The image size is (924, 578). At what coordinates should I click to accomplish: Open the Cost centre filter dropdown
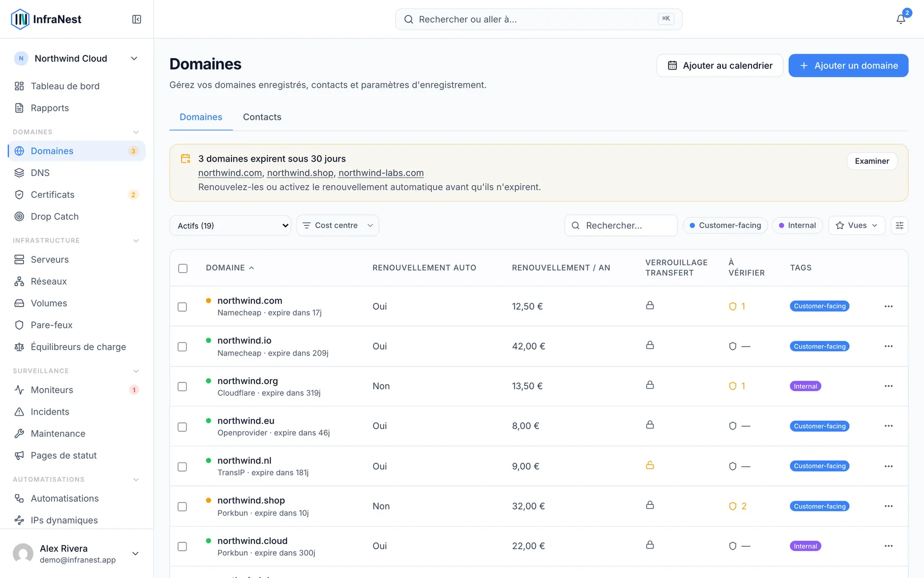338,225
